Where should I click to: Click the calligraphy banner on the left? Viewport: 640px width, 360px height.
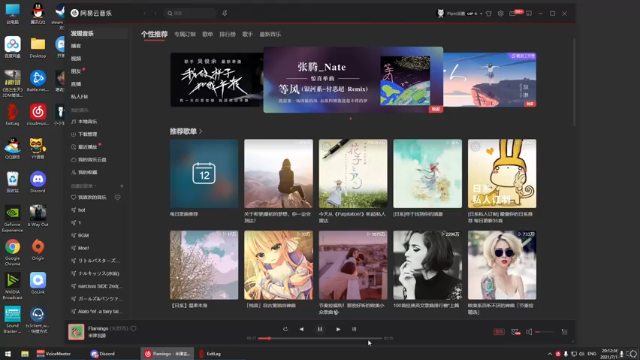(x=217, y=80)
